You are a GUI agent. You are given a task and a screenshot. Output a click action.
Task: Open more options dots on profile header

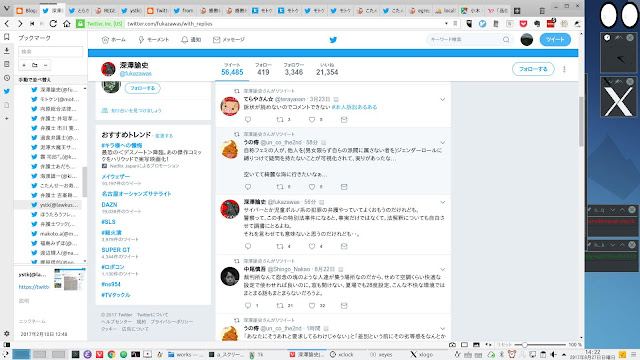564,69
